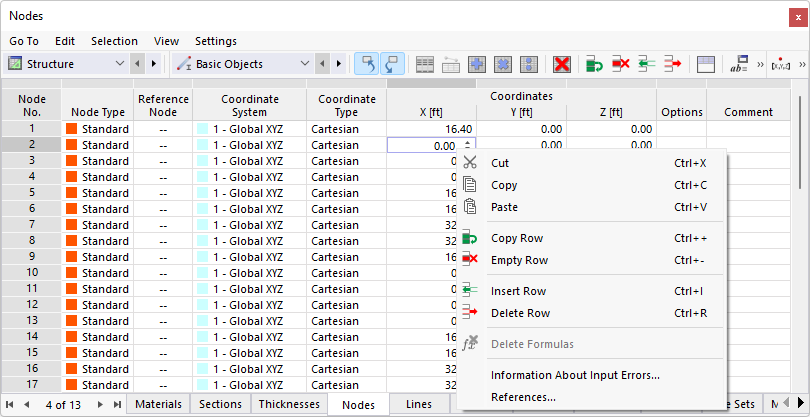This screenshot has width=810, height=417.
Task: Click the Insert Row toolbar icon
Action: [x=647, y=64]
